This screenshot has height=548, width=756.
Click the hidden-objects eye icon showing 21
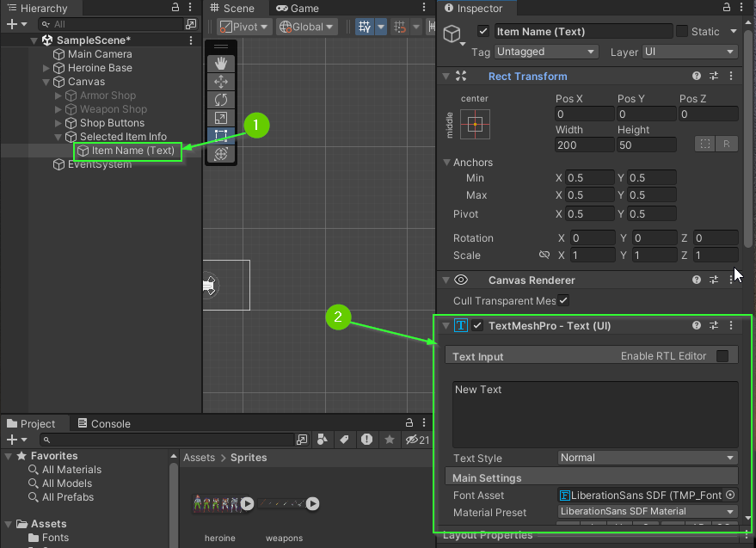click(x=413, y=440)
